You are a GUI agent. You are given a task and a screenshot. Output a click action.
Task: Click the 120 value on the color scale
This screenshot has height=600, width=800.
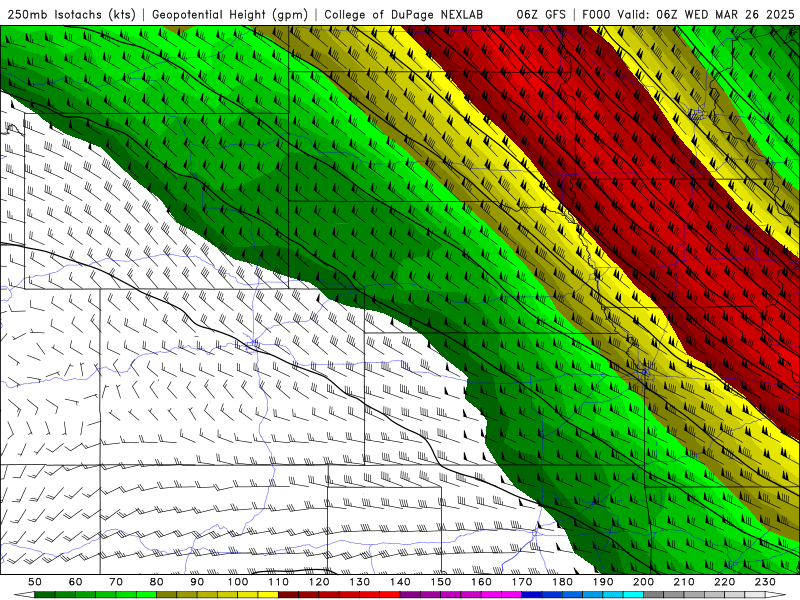[319, 582]
